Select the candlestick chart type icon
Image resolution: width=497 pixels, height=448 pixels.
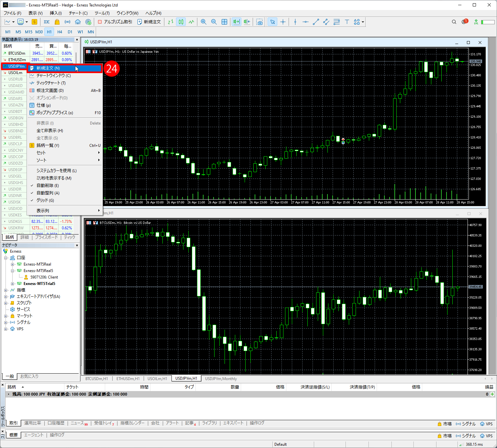[x=181, y=22]
